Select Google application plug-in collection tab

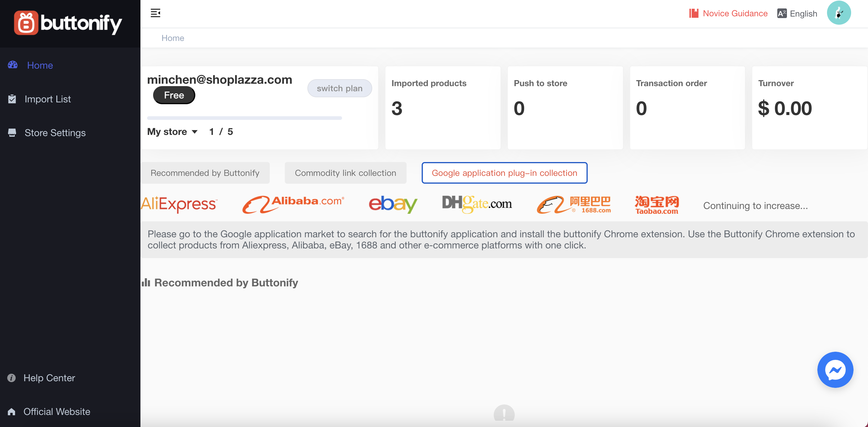pos(504,173)
